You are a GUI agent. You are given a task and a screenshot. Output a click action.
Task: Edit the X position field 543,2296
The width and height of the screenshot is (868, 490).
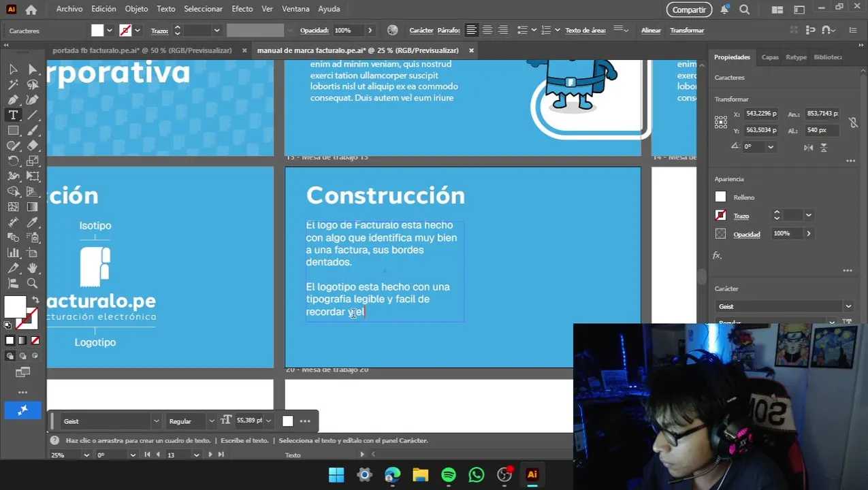tap(762, 114)
